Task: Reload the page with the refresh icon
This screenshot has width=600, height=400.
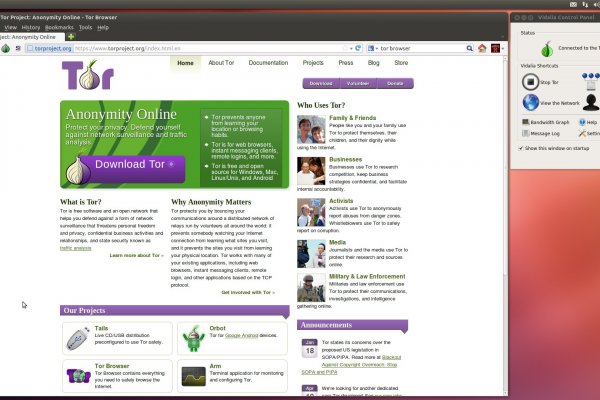Action: [x=359, y=47]
